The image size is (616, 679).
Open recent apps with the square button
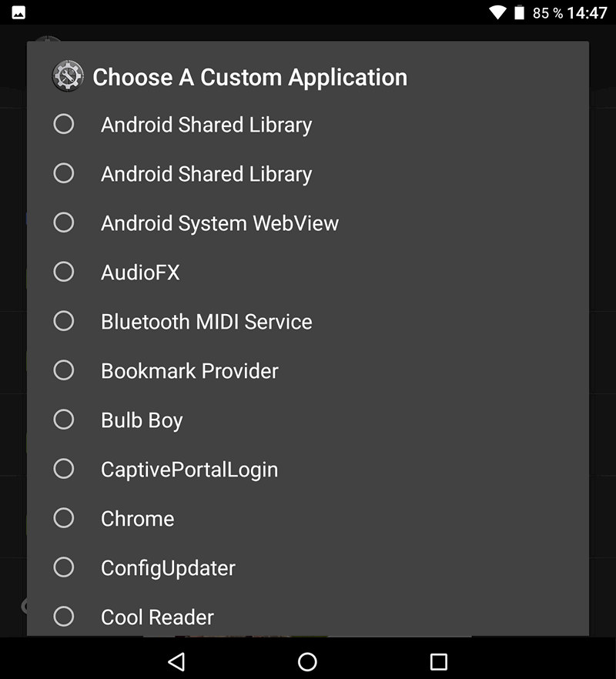438,662
